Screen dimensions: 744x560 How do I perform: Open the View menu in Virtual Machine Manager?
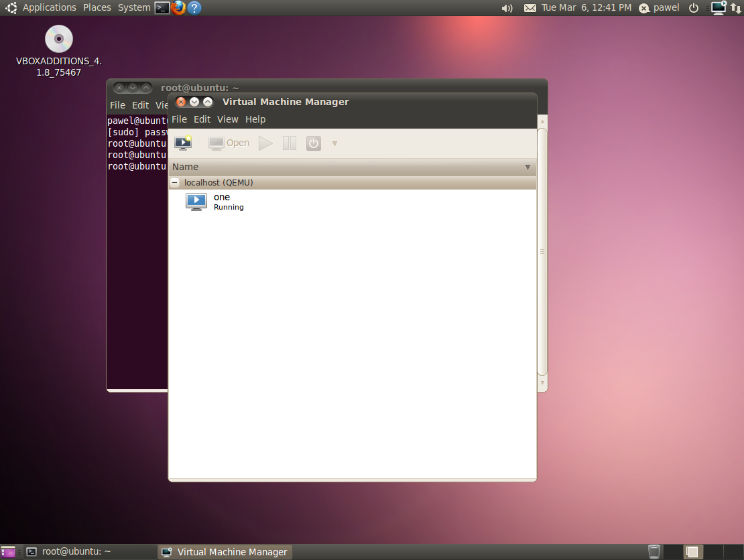pos(227,119)
